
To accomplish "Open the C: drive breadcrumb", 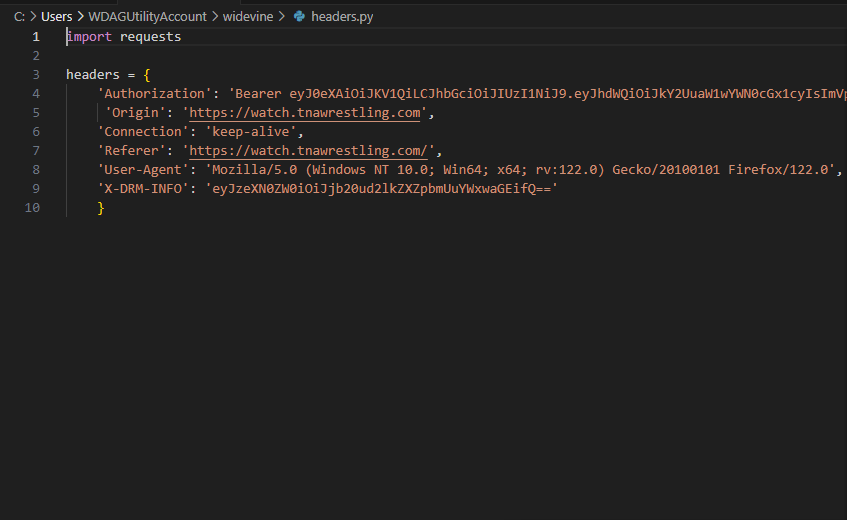I will pos(19,17).
